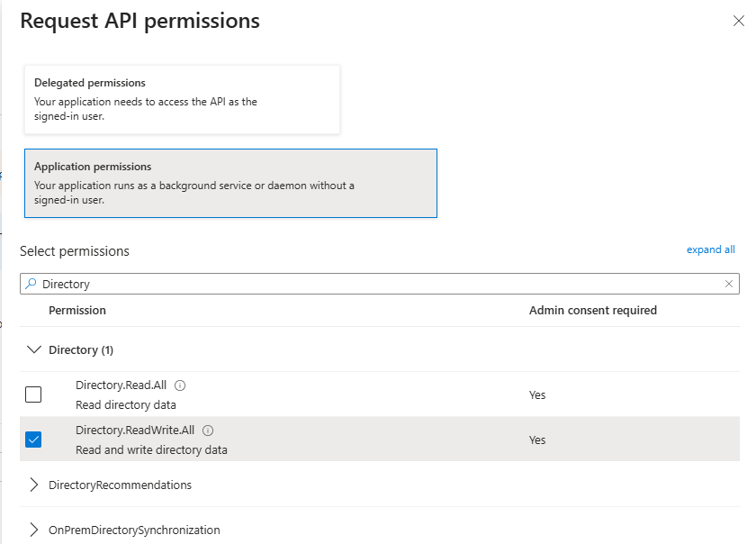The height and width of the screenshot is (544, 756).
Task: Click the search magnifier icon
Action: pyautogui.click(x=31, y=284)
